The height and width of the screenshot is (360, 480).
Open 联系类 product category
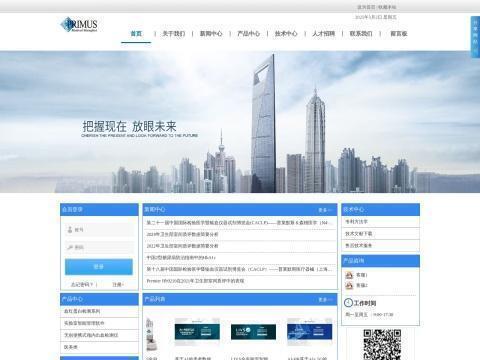pos(71,347)
